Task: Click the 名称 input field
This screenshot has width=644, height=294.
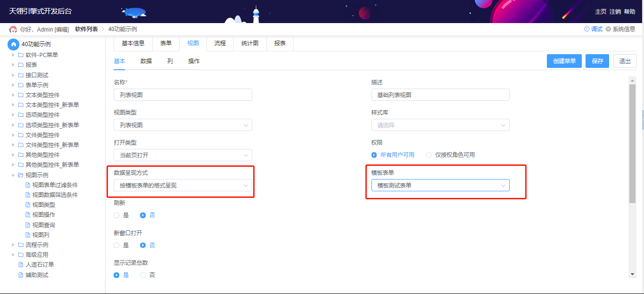Action: [x=182, y=95]
